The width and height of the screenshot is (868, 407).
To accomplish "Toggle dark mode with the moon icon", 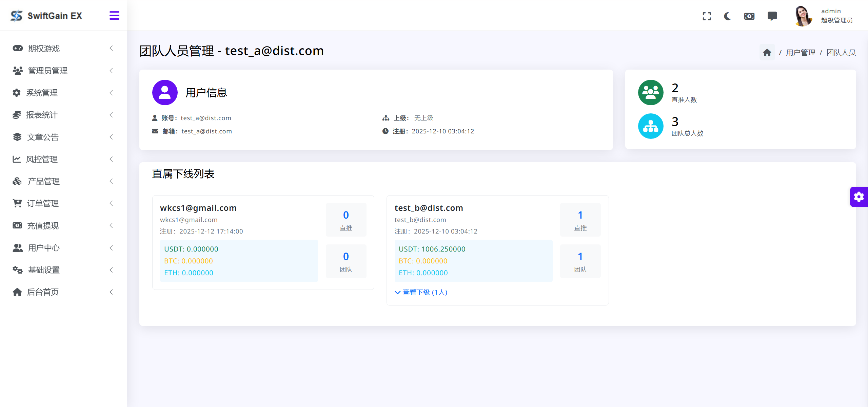I will tap(728, 16).
